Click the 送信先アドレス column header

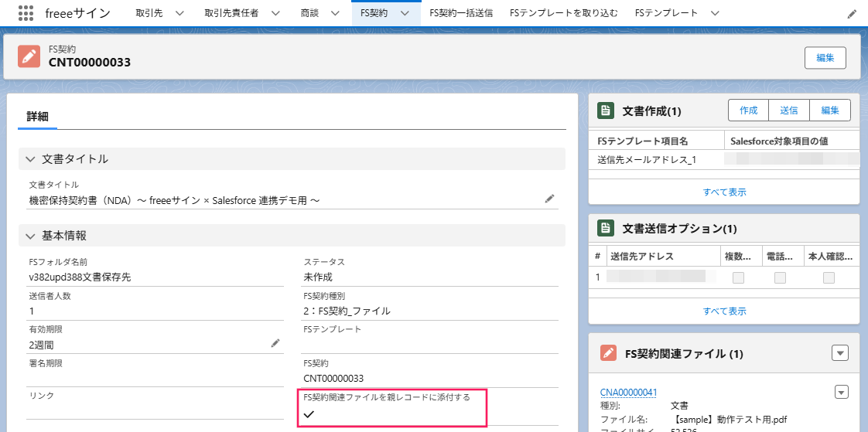641,256
